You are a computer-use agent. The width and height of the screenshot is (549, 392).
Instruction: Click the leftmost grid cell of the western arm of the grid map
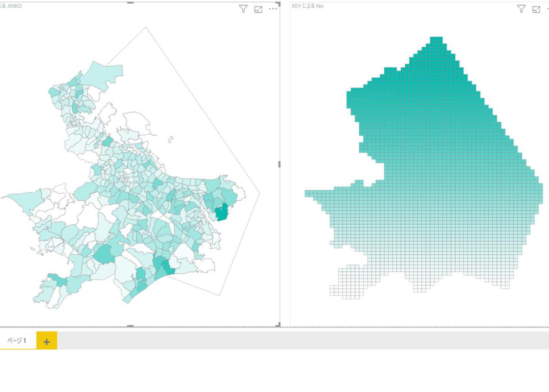point(308,193)
